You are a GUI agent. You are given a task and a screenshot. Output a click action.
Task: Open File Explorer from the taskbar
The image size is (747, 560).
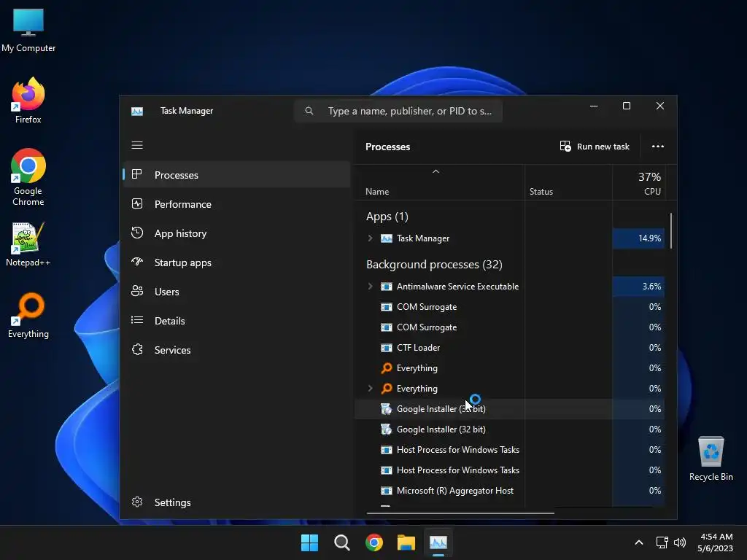406,542
